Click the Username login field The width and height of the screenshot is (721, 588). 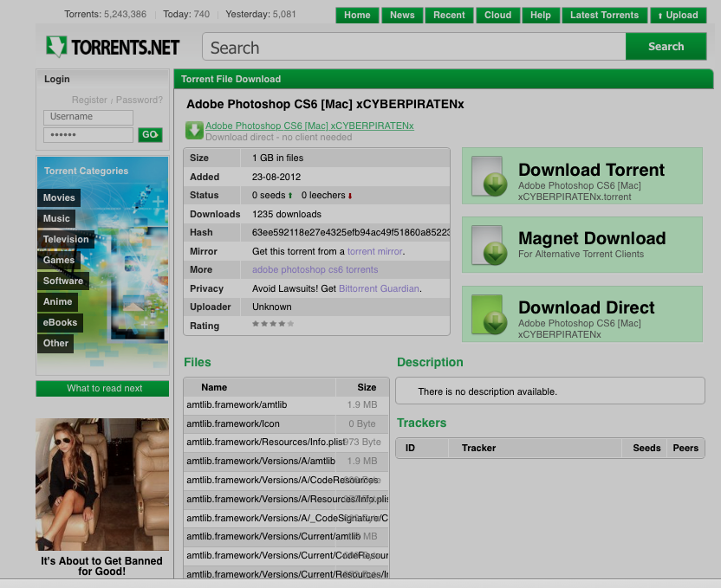88,117
